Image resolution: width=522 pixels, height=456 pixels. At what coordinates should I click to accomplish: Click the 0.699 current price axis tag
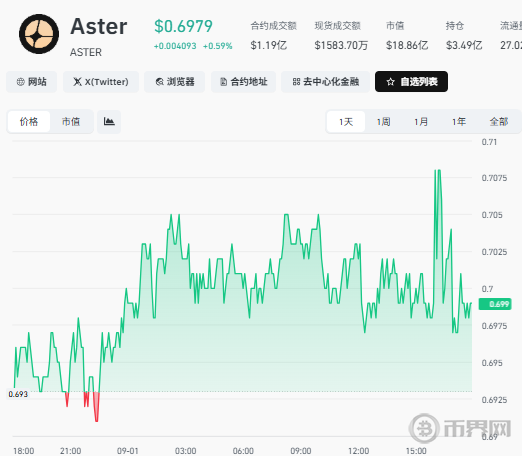tap(495, 304)
